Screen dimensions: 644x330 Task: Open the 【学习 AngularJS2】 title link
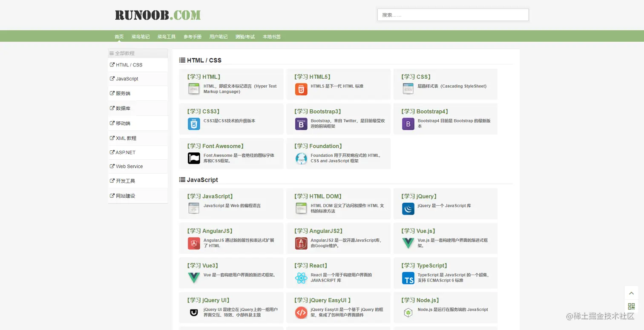point(319,231)
